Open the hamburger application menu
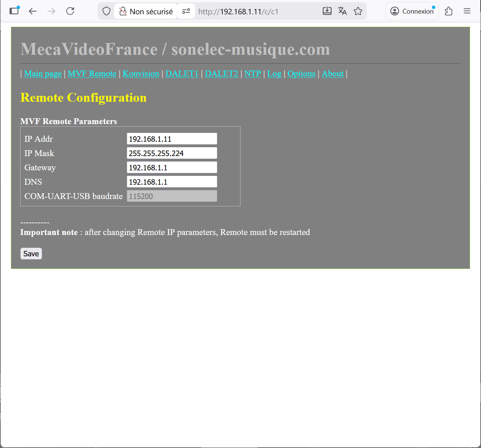 tap(467, 11)
